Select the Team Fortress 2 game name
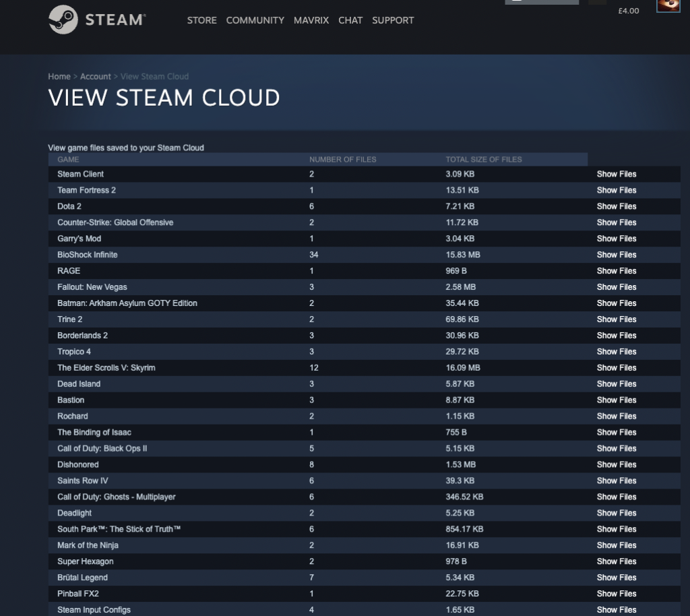 click(87, 190)
